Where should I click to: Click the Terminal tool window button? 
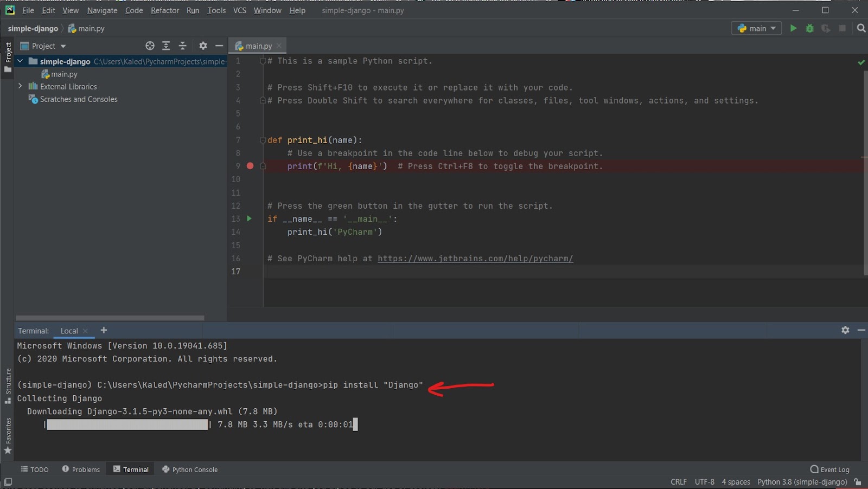(131, 469)
